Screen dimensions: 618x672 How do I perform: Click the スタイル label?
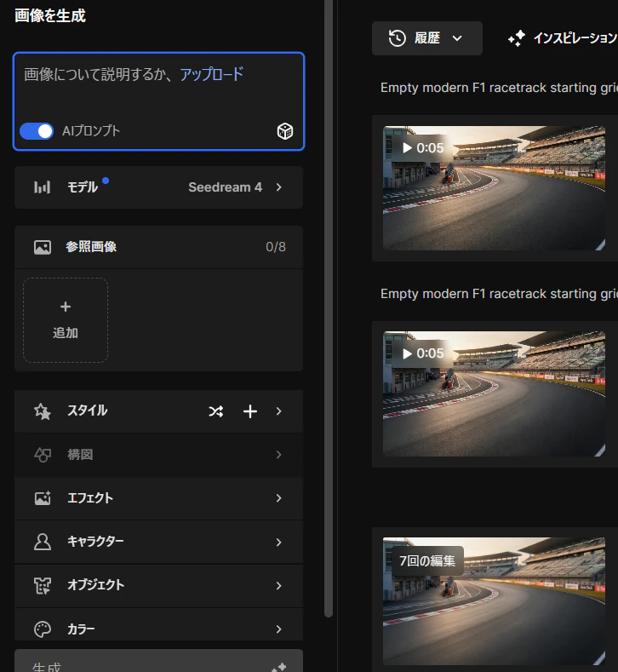tap(88, 411)
